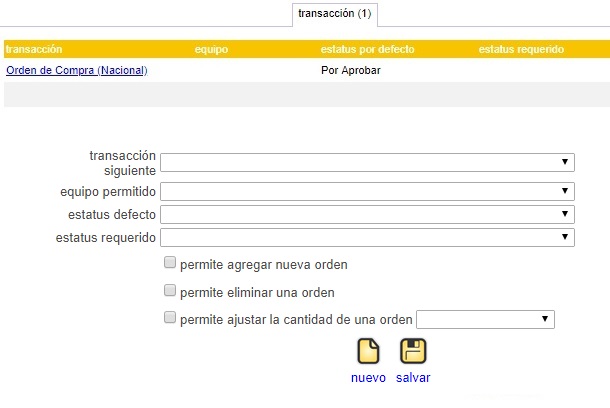Click the nuevo text link
This screenshot has height=408, width=610.
pos(368,378)
